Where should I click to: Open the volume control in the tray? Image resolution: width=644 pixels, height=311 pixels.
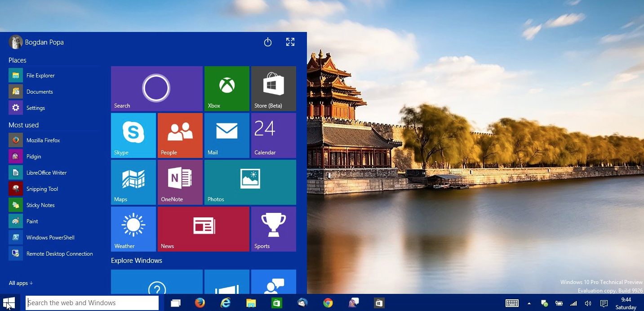click(x=588, y=303)
